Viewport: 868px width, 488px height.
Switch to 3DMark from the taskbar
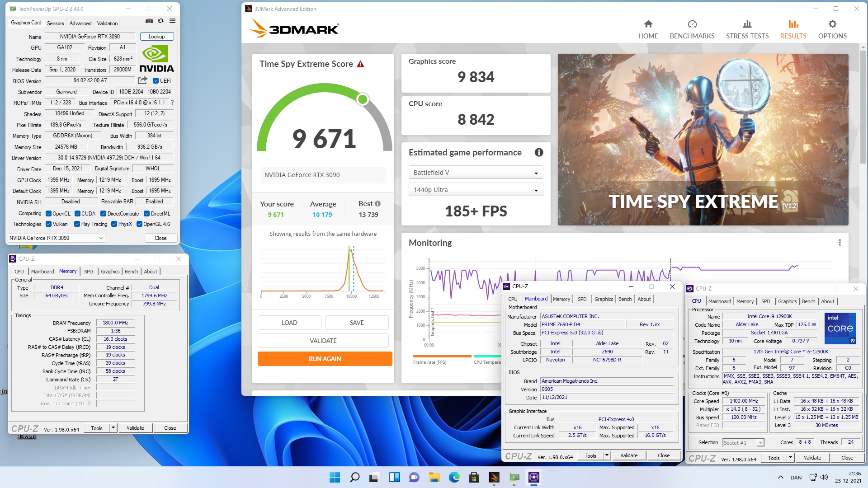click(494, 477)
